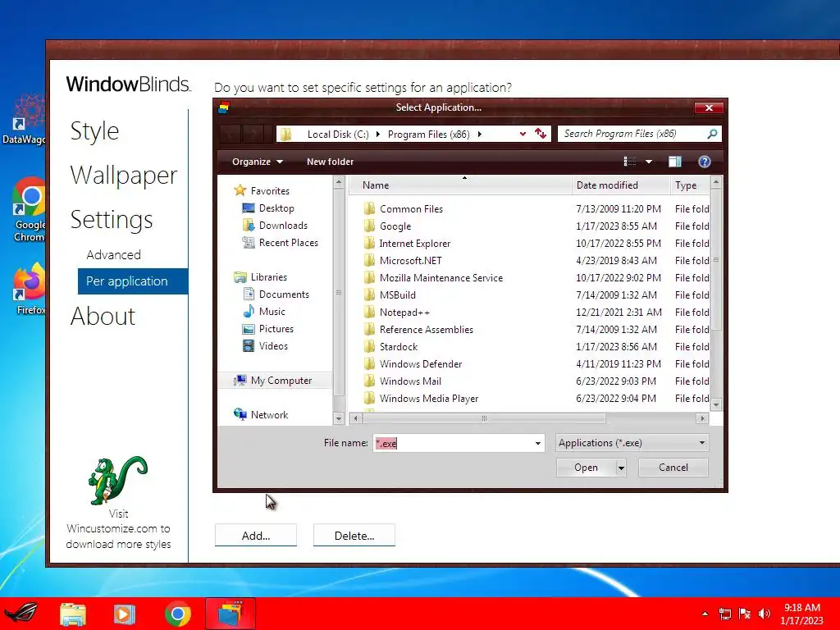Open Music library

click(272, 311)
